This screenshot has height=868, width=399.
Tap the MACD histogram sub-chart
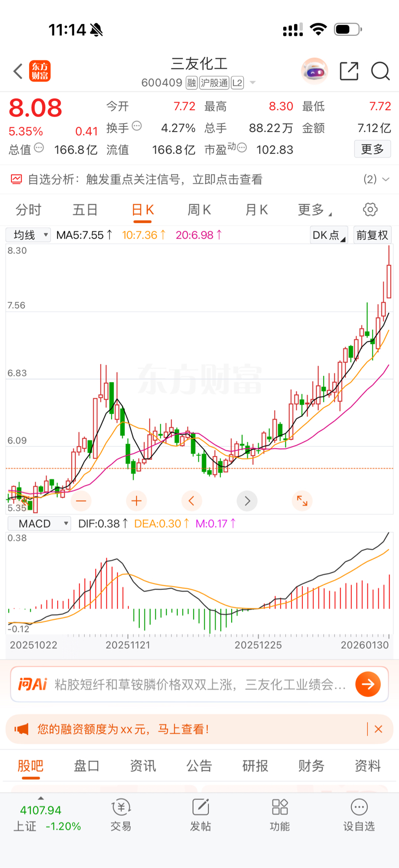coord(199,582)
